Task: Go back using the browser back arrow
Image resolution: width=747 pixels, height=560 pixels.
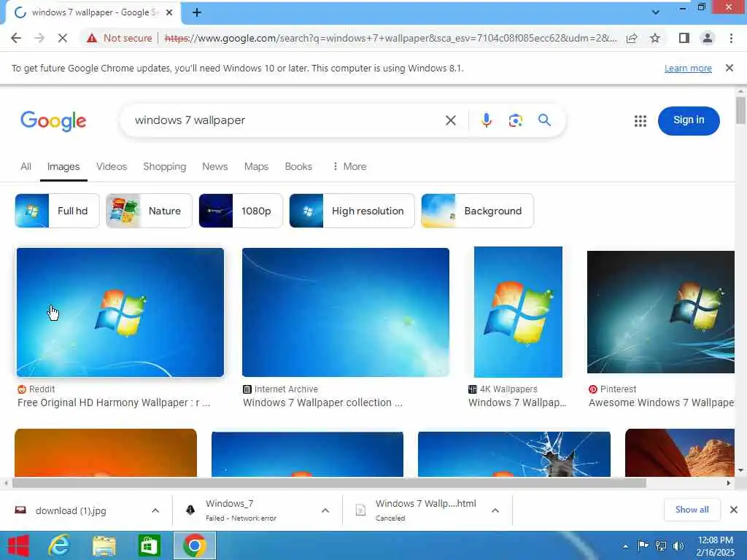Action: pyautogui.click(x=16, y=38)
